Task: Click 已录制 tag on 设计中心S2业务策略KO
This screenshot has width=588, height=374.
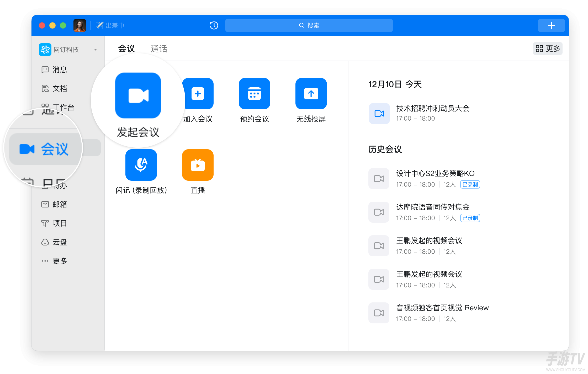Action: [x=470, y=184]
